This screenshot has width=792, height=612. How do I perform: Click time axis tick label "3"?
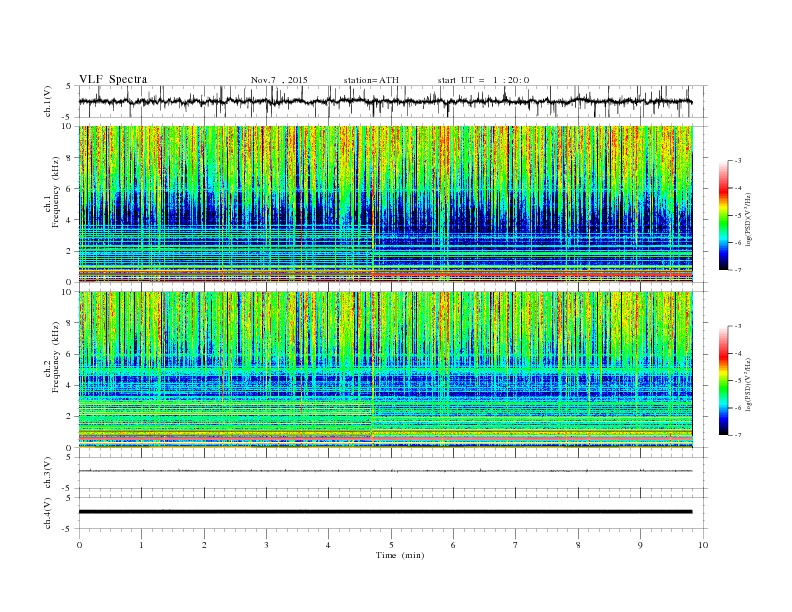point(266,545)
